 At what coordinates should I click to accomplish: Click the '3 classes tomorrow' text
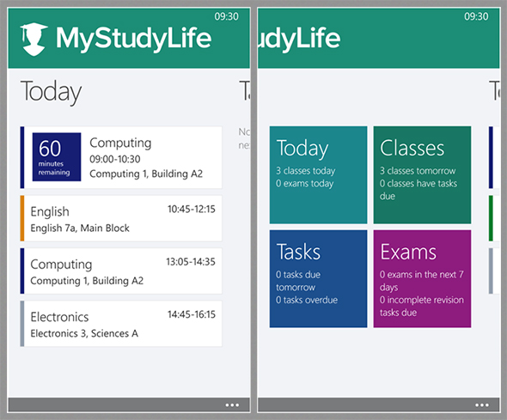[x=418, y=171]
